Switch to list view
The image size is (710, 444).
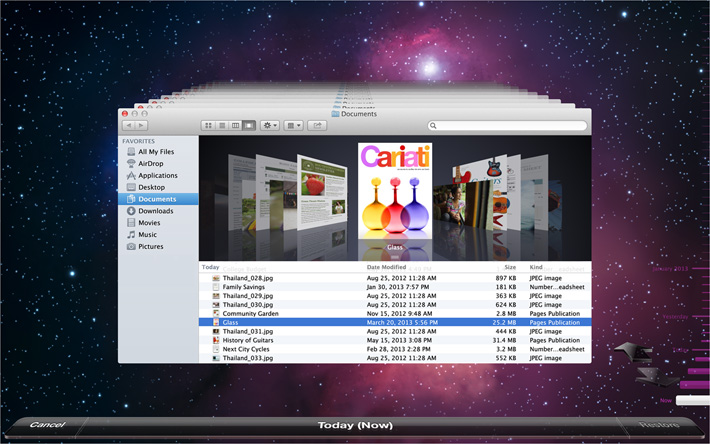click(x=222, y=125)
